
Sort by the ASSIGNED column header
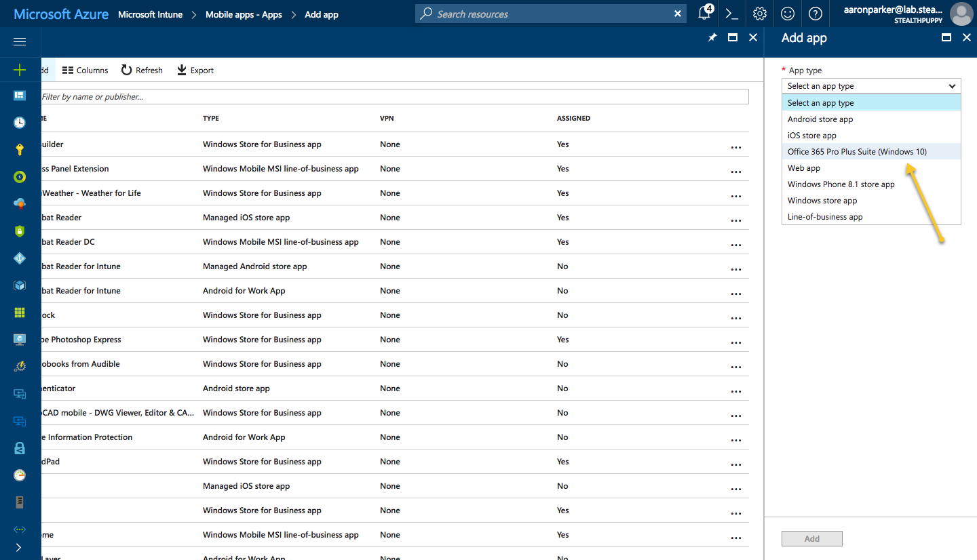tap(573, 119)
